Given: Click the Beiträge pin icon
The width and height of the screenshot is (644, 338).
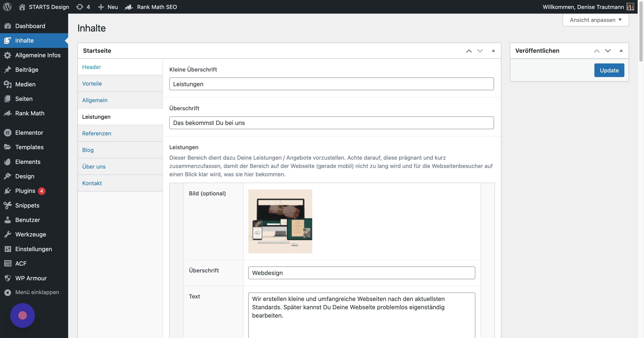Looking at the screenshot, I should [7, 69].
